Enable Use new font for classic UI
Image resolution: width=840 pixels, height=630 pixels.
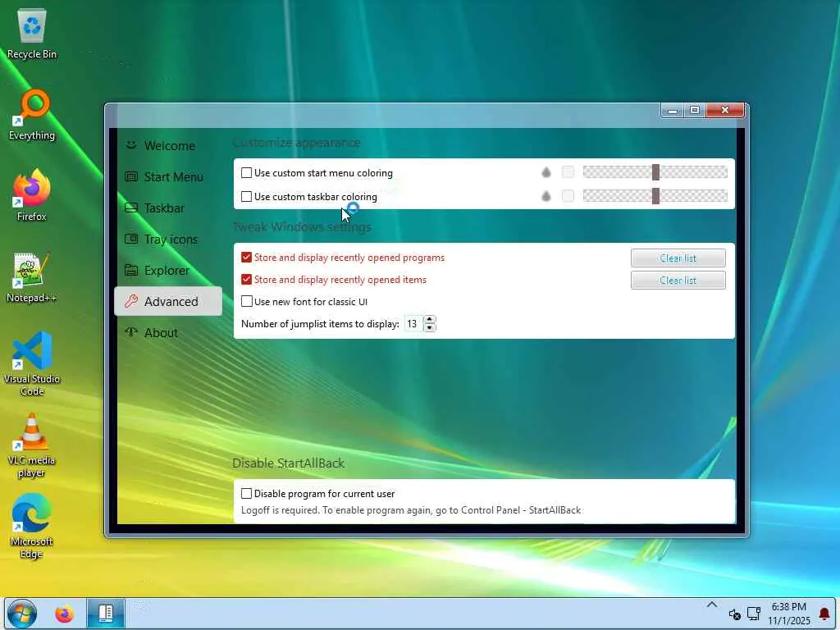(x=246, y=301)
